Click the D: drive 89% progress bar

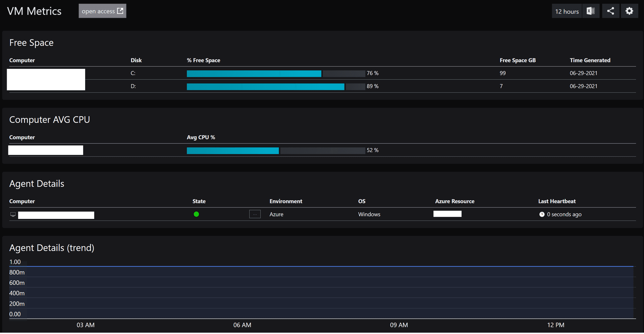click(x=265, y=87)
